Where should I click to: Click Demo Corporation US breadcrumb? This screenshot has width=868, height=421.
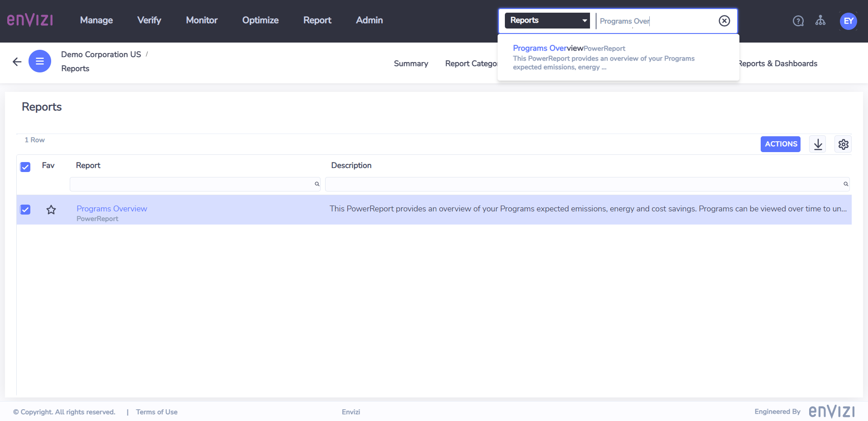click(101, 54)
